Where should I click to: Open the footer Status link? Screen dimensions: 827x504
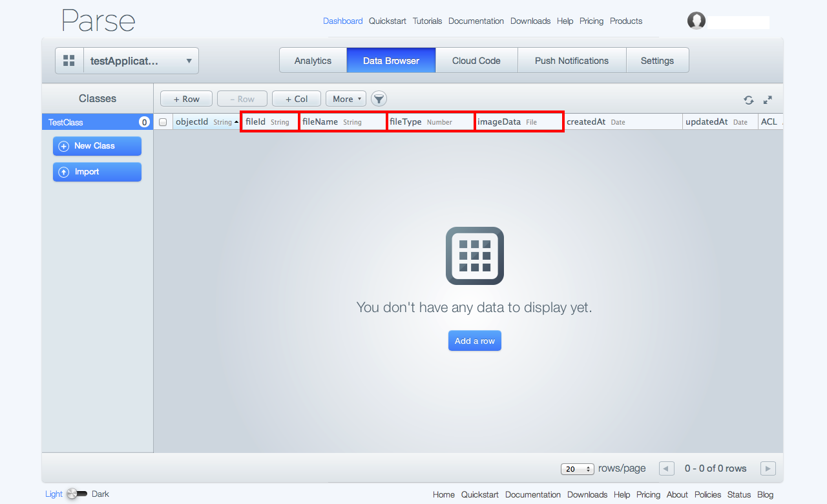click(x=739, y=494)
